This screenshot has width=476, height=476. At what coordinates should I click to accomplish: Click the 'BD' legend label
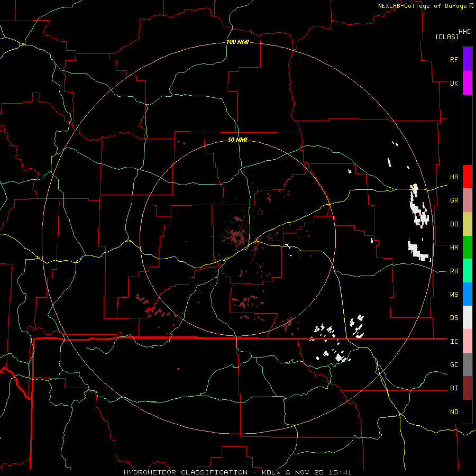(454, 224)
